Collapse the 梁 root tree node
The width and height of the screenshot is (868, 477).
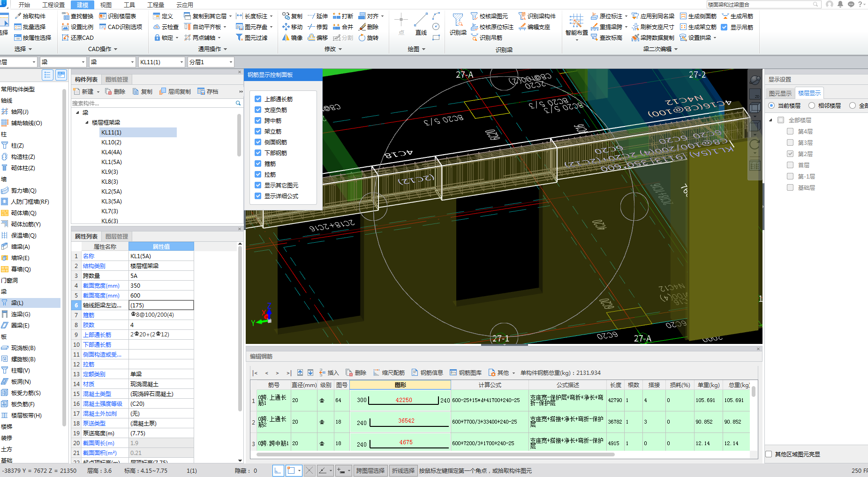[x=78, y=112]
